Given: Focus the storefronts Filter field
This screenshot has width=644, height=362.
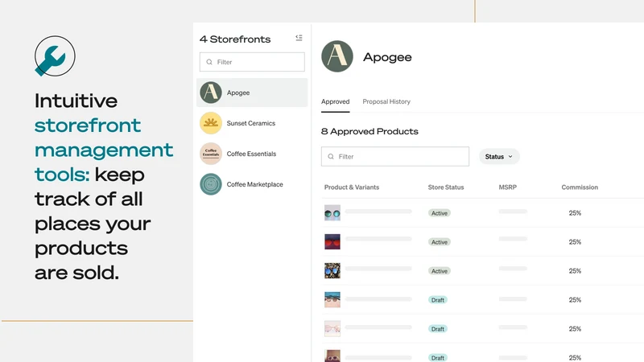Looking at the screenshot, I should [x=252, y=62].
